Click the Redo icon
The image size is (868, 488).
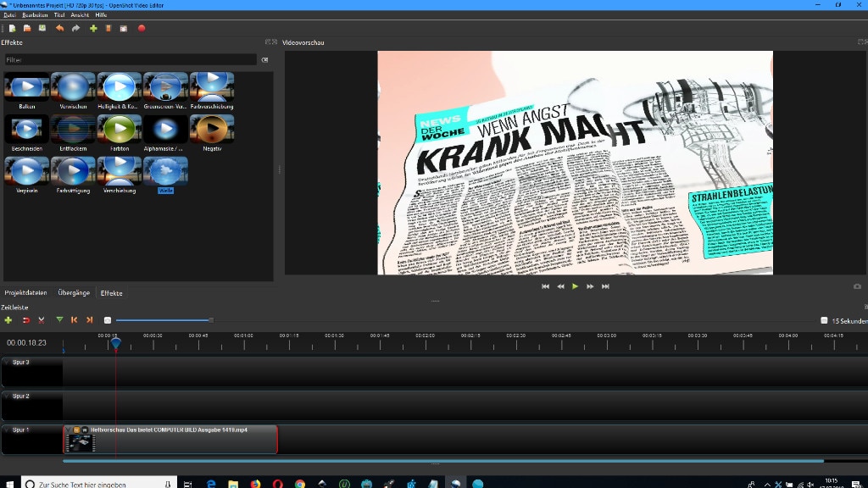[75, 28]
